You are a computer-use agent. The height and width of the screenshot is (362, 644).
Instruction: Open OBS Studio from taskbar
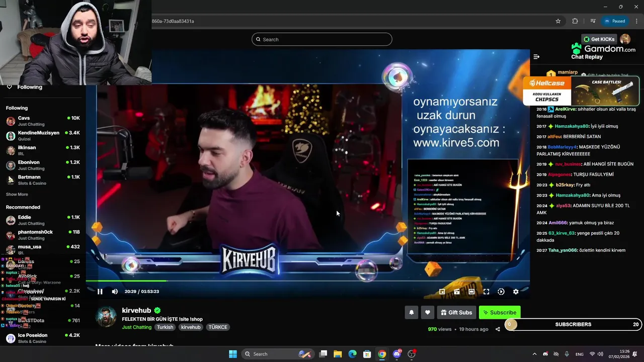pyautogui.click(x=412, y=354)
